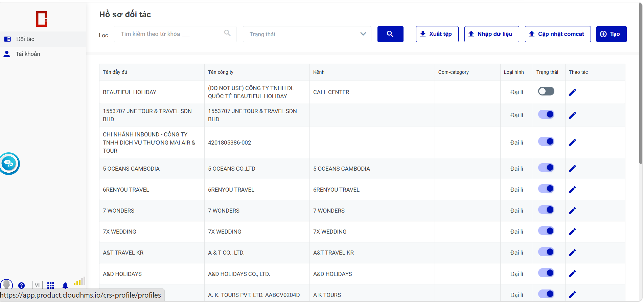Edit the BEAUTIFUL HOLIDAY partner row
Viewport: 644px width, 303px height.
[572, 92]
